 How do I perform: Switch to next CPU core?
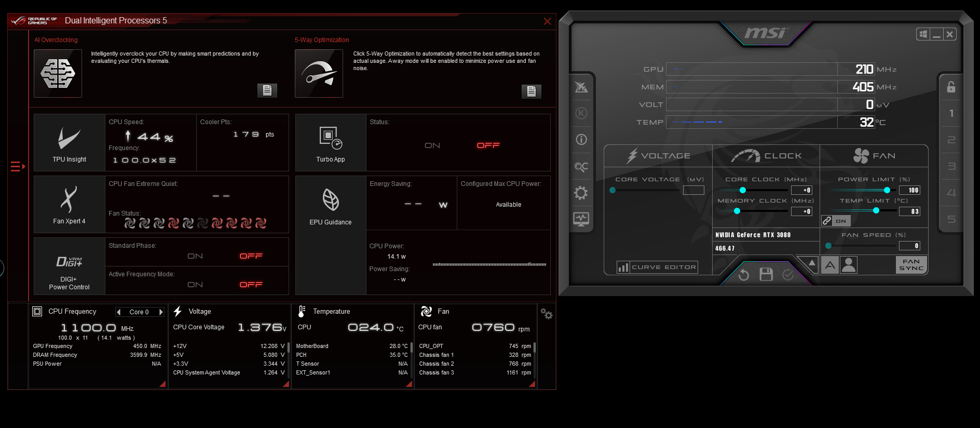[x=161, y=312]
